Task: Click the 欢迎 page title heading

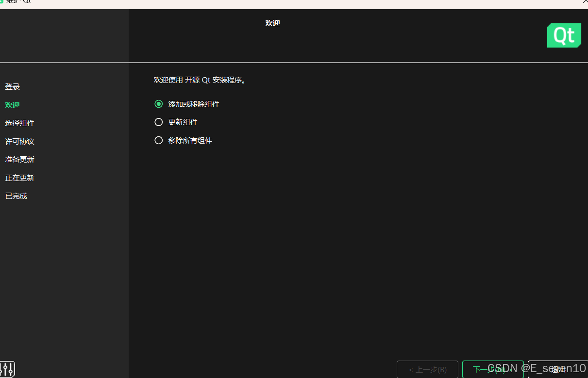Action: pyautogui.click(x=272, y=23)
